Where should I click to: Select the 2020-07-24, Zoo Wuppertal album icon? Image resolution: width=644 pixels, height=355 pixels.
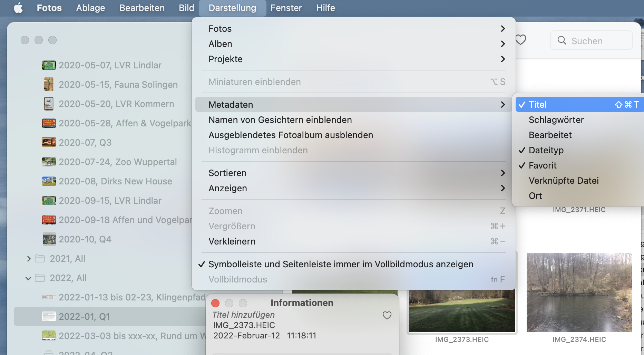click(49, 162)
